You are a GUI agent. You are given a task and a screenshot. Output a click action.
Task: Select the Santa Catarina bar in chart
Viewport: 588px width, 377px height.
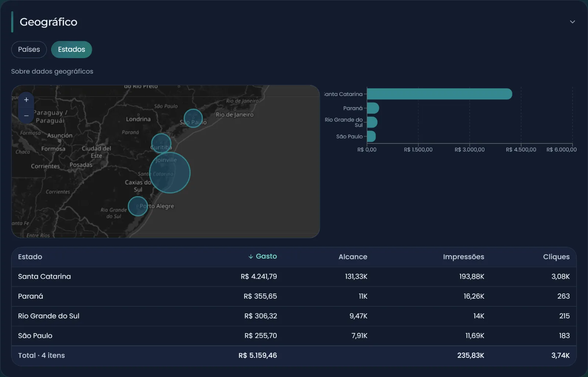(x=440, y=94)
